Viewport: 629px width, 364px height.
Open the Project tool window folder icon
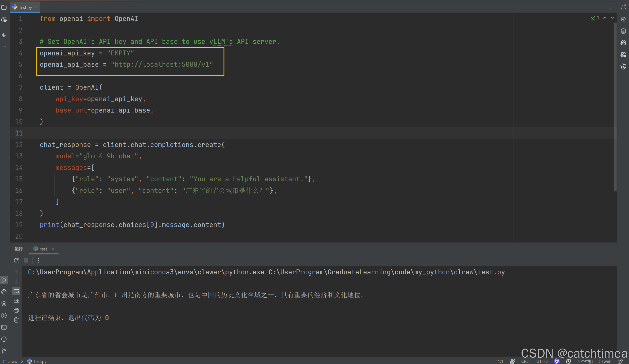pos(4,7)
